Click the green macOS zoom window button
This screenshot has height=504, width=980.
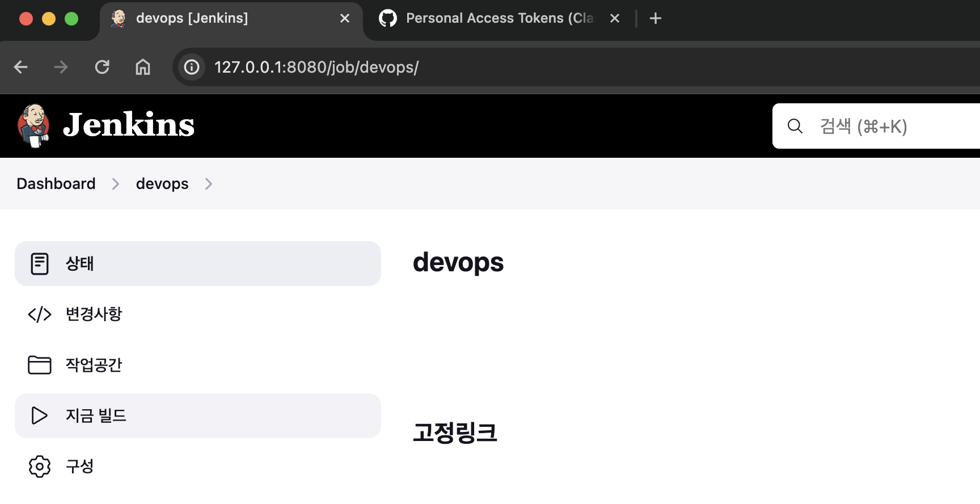coord(71,19)
